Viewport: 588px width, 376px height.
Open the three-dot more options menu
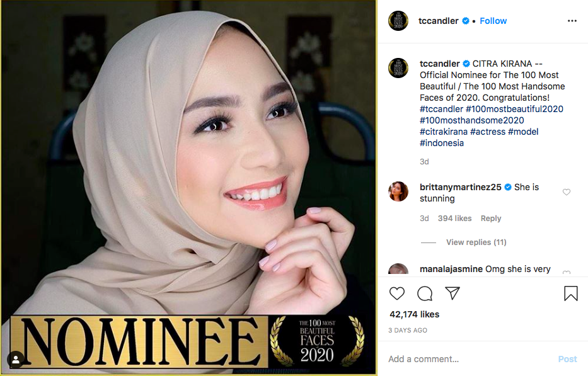click(572, 21)
